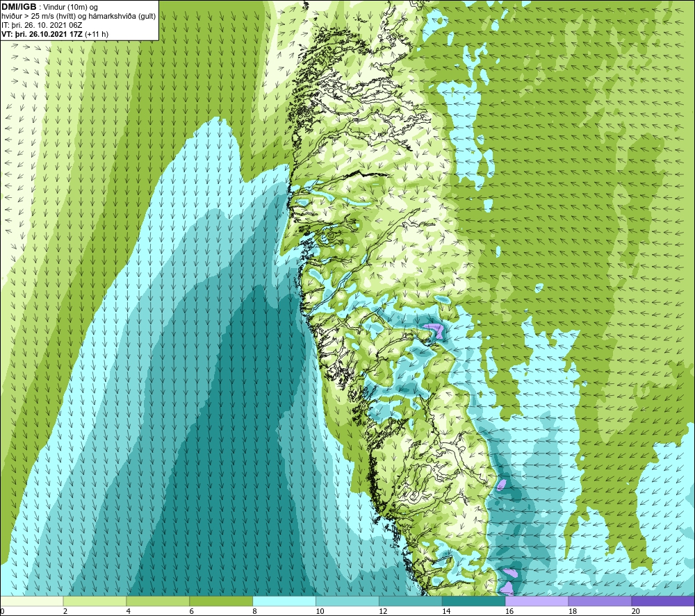Click the 16–18 m/s light purple legend swatch

click(537, 601)
